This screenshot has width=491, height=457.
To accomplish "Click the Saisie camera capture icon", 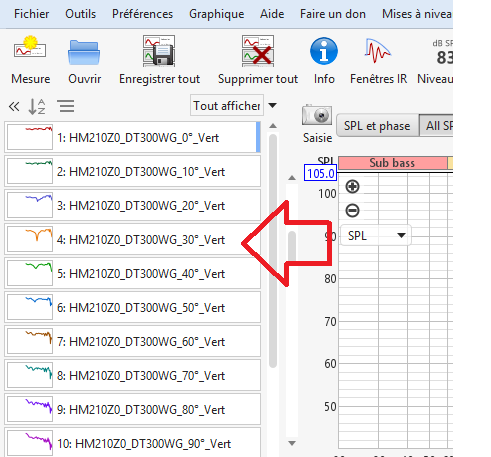I will [317, 115].
